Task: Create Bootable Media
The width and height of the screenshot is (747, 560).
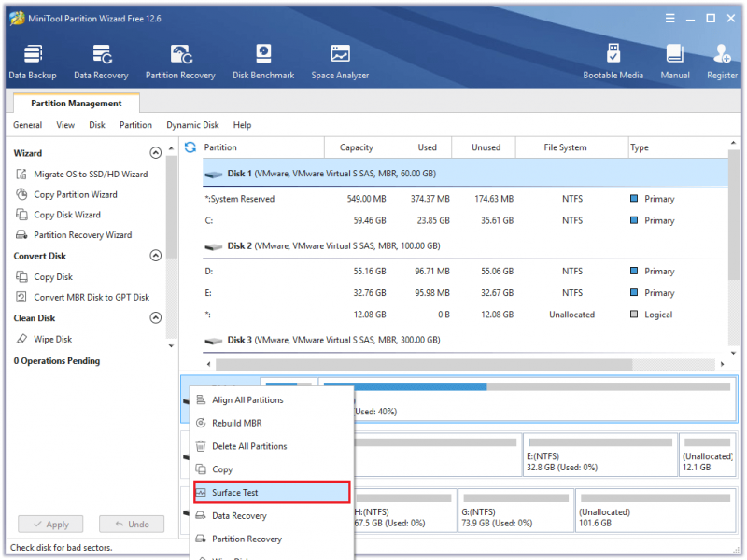Action: click(613, 62)
